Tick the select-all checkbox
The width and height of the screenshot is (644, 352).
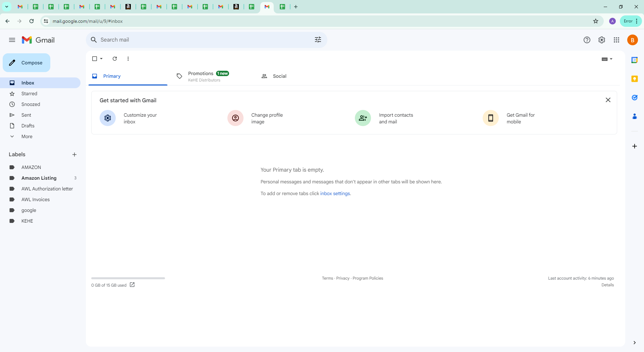click(95, 59)
